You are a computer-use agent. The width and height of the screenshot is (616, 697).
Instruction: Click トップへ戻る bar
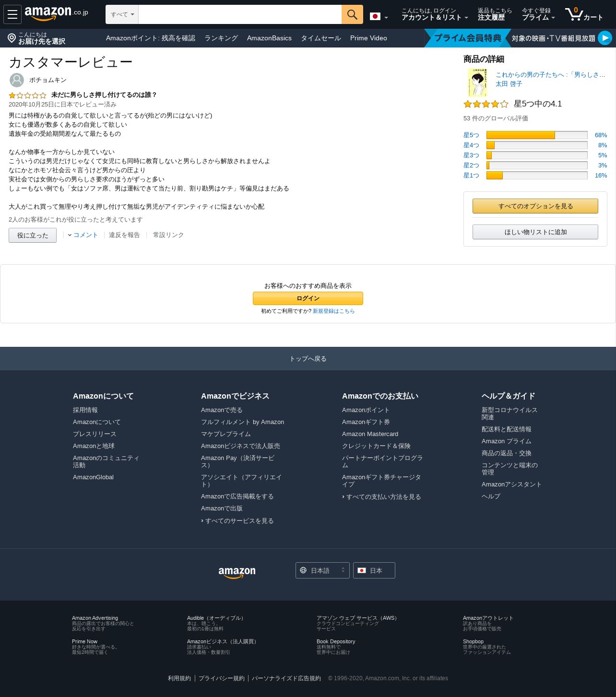pyautogui.click(x=308, y=359)
